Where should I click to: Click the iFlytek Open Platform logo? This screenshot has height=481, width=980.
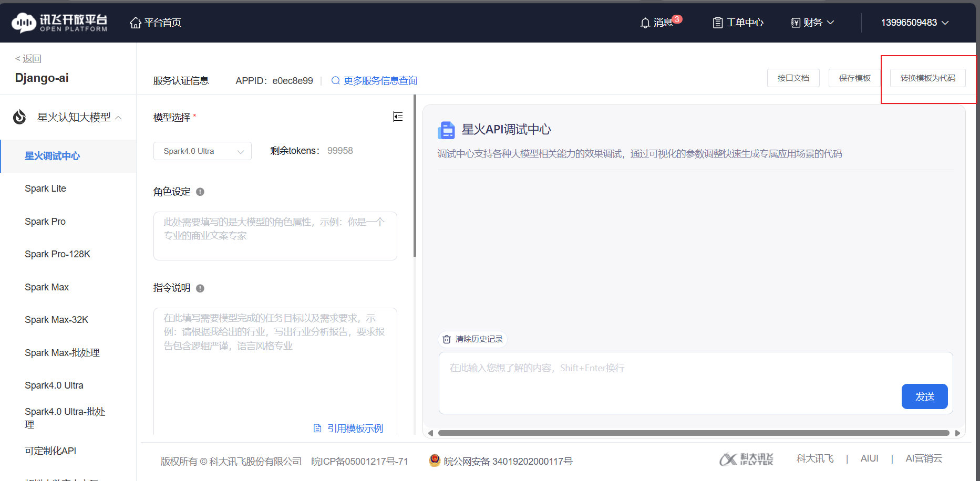59,23
